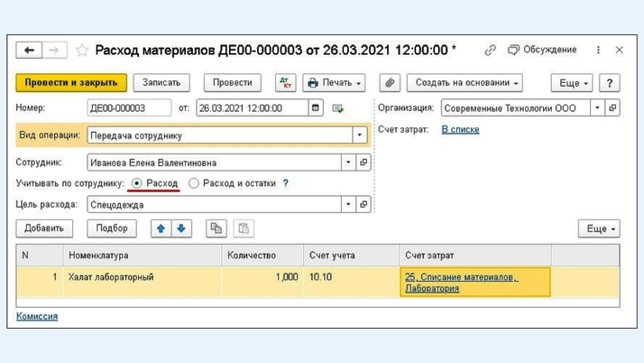644x363 pixels.
Task: Expand the Сотрудник dropdown arrow
Action: (348, 163)
